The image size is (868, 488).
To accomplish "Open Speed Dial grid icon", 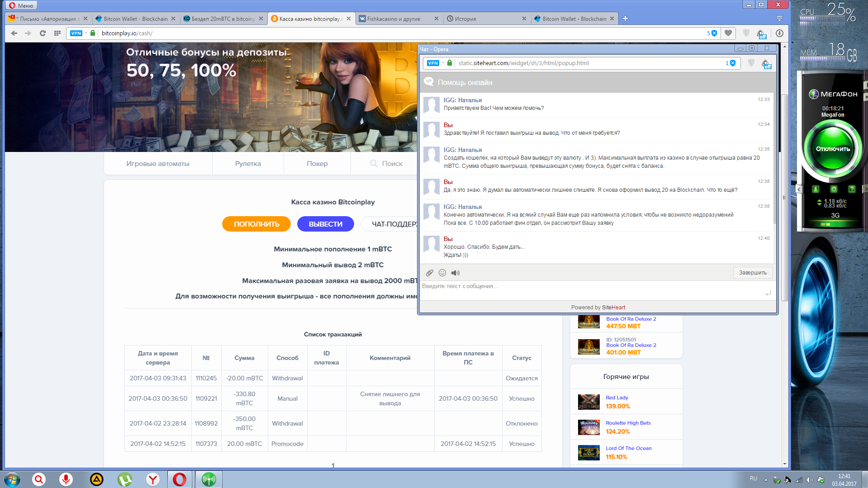I will (57, 33).
